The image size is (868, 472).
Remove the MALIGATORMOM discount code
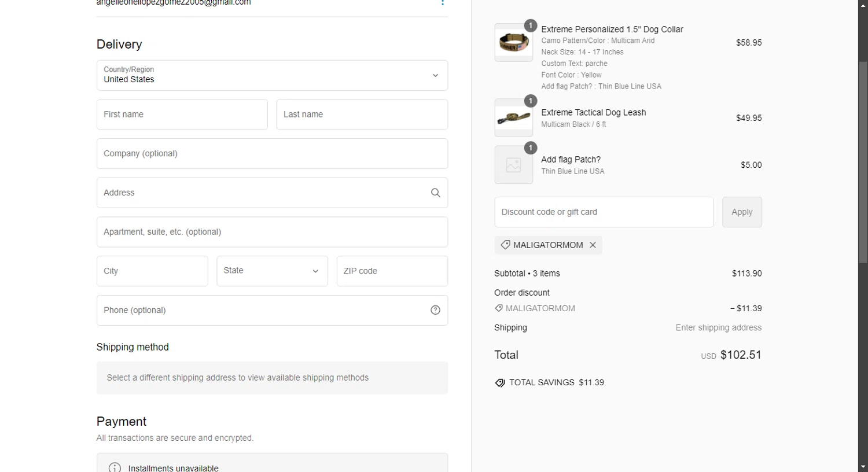click(x=593, y=245)
